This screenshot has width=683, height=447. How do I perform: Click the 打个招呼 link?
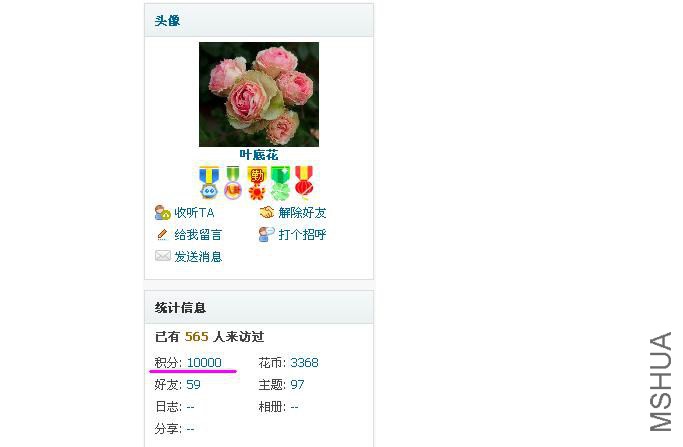coord(302,234)
